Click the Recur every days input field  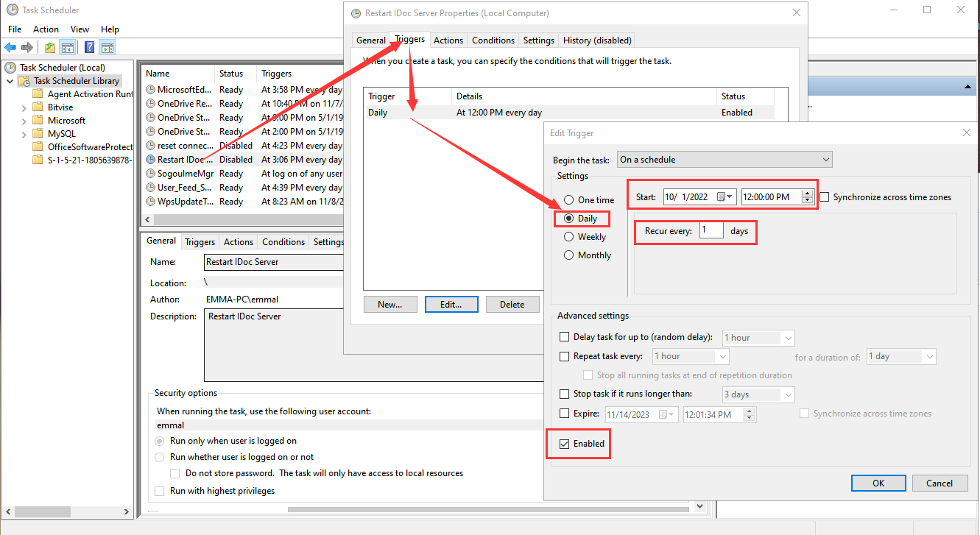711,231
